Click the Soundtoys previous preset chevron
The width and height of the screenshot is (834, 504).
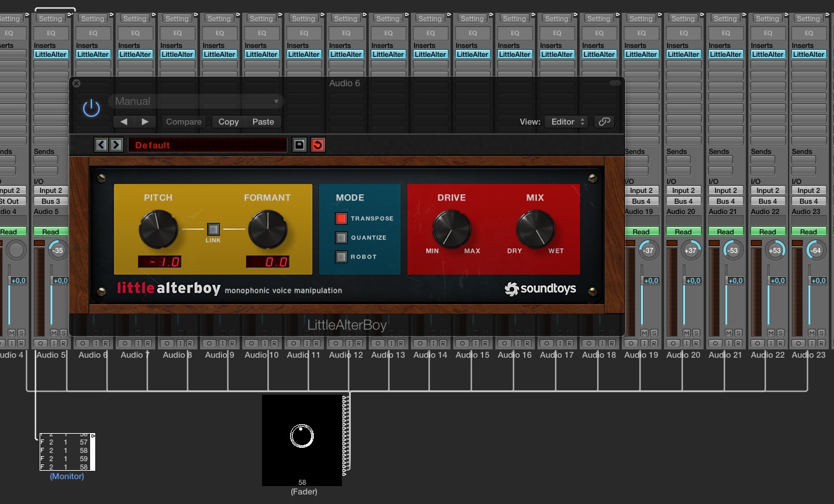pos(101,145)
